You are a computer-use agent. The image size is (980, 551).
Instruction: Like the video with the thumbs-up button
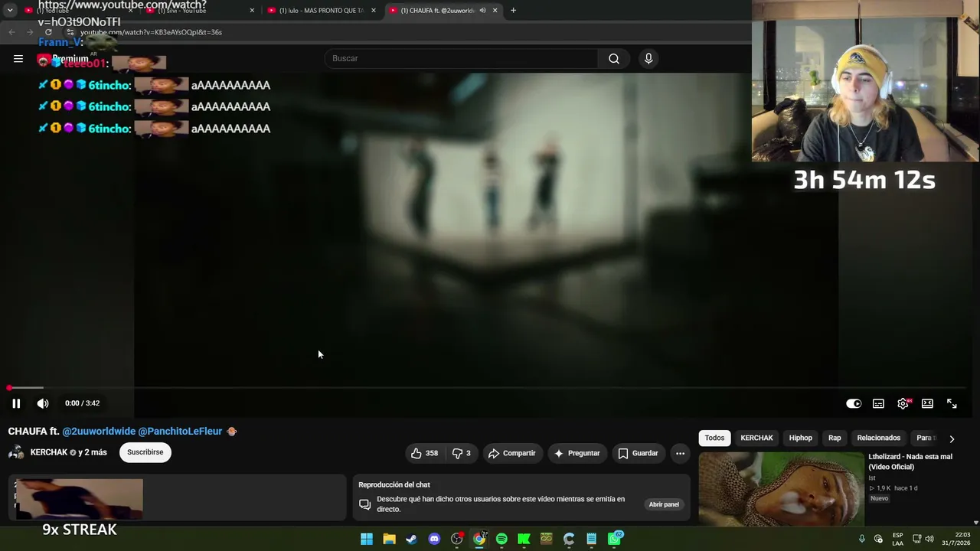425,453
